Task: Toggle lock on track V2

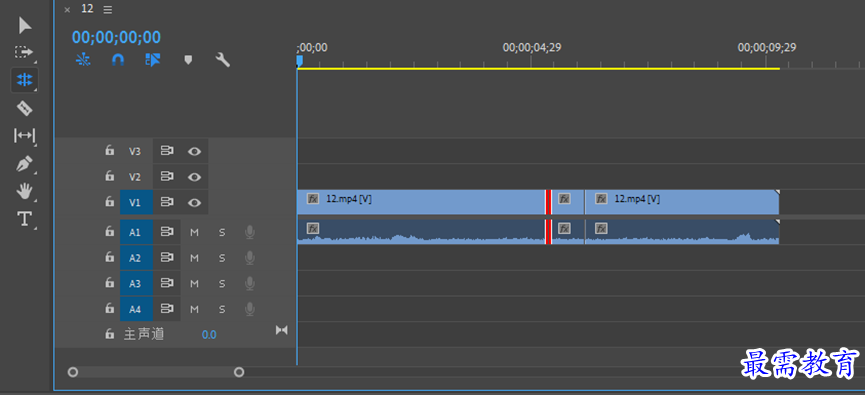Action: pyautogui.click(x=110, y=177)
